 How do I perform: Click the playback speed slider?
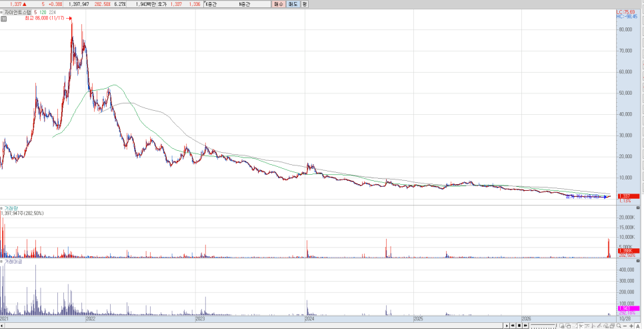point(543,325)
